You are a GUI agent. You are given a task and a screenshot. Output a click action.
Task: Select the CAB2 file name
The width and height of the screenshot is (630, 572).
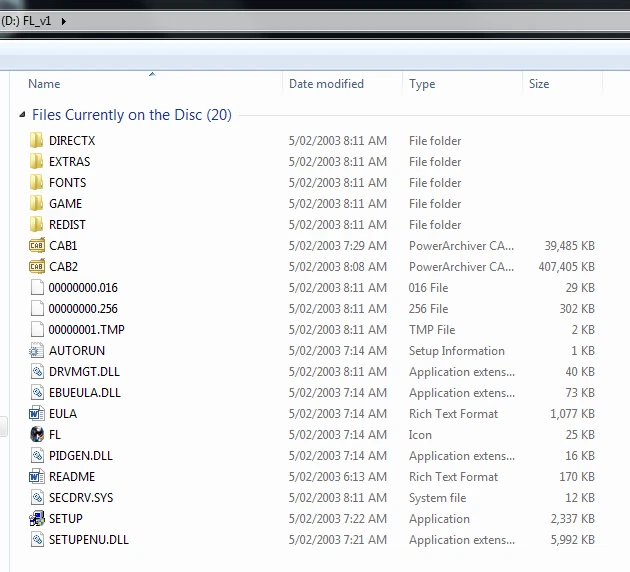click(x=63, y=266)
